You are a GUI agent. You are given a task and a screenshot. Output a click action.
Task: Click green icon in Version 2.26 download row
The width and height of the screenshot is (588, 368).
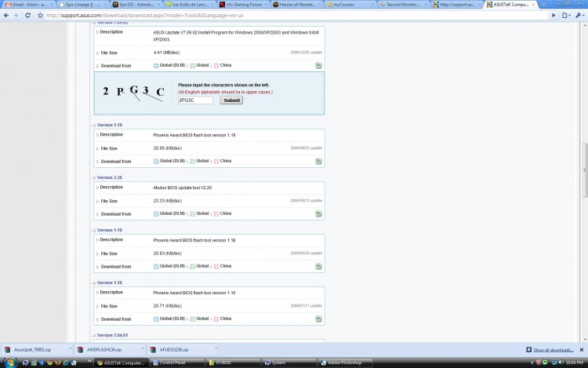[x=318, y=214]
